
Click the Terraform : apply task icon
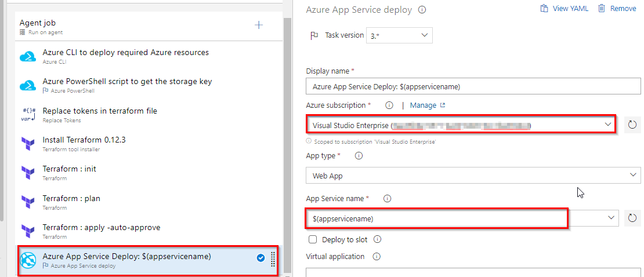(x=28, y=232)
